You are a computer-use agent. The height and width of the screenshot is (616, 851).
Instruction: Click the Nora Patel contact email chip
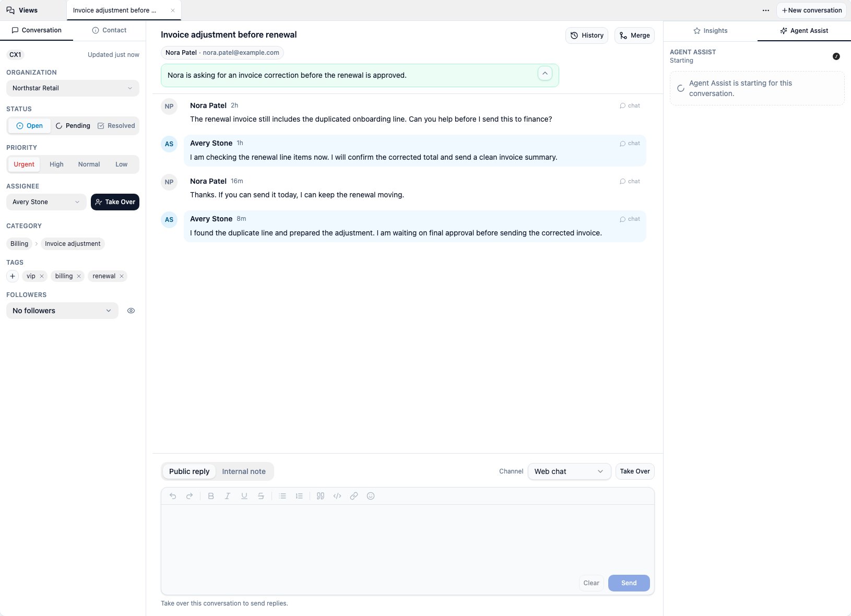coord(222,53)
